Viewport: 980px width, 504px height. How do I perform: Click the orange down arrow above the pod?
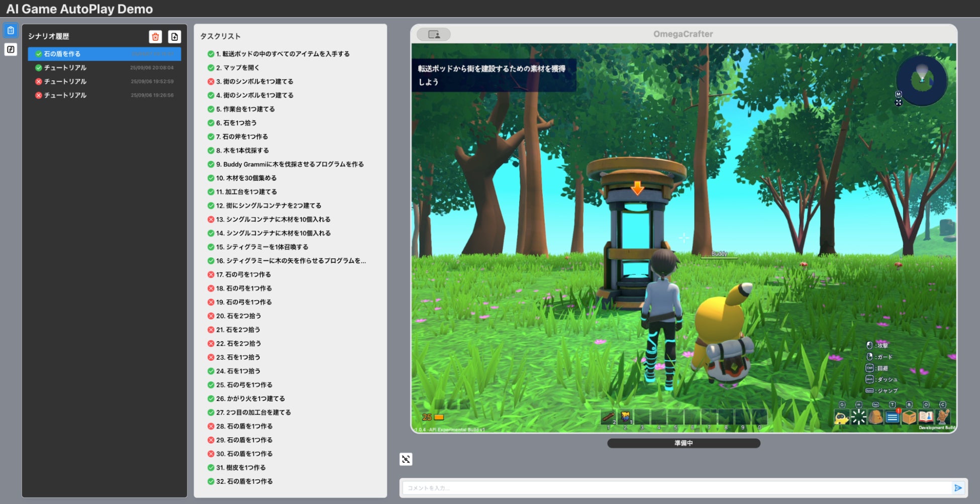pyautogui.click(x=637, y=188)
